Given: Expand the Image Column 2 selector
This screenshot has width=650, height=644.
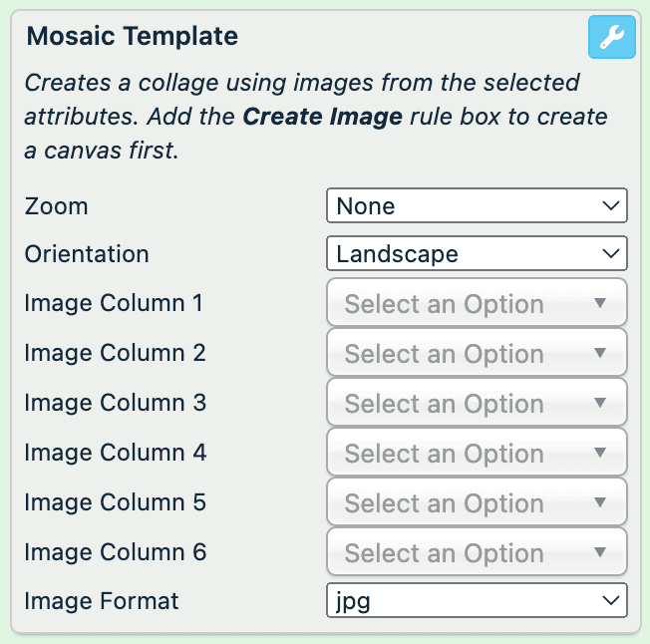Looking at the screenshot, I should (477, 353).
